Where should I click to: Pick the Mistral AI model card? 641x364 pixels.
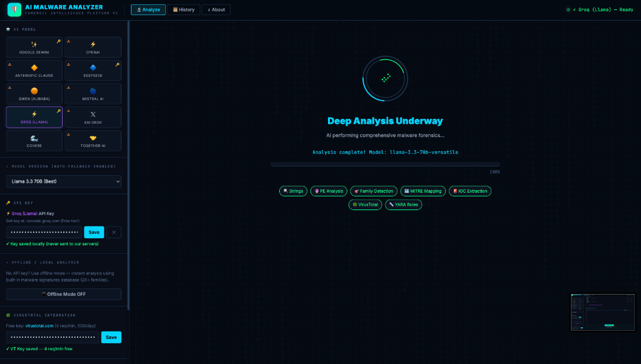(93, 94)
